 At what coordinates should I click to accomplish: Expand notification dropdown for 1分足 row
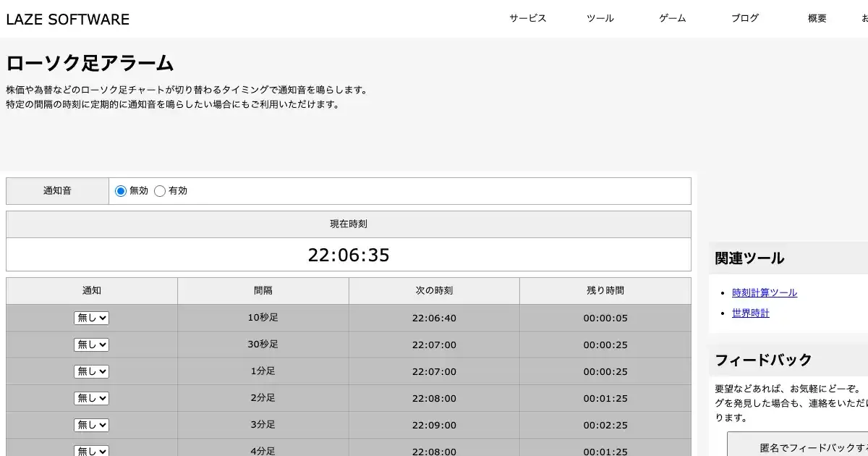tap(91, 371)
